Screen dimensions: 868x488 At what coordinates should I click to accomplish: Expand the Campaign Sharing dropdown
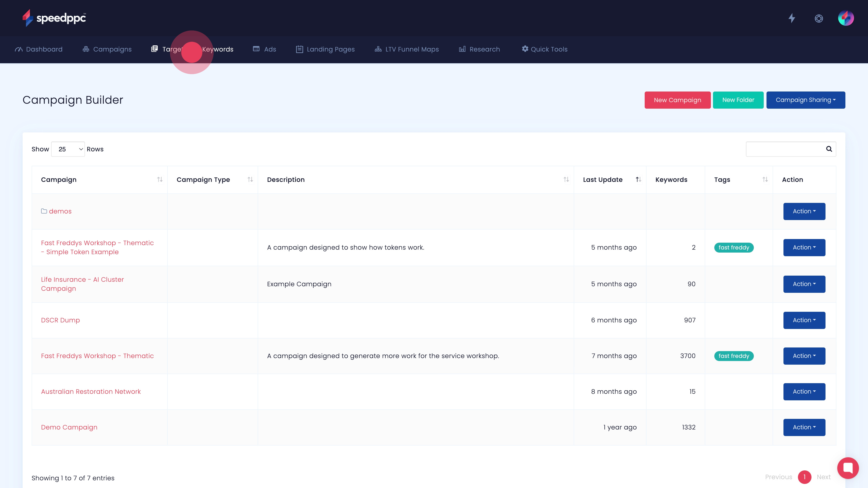point(805,100)
